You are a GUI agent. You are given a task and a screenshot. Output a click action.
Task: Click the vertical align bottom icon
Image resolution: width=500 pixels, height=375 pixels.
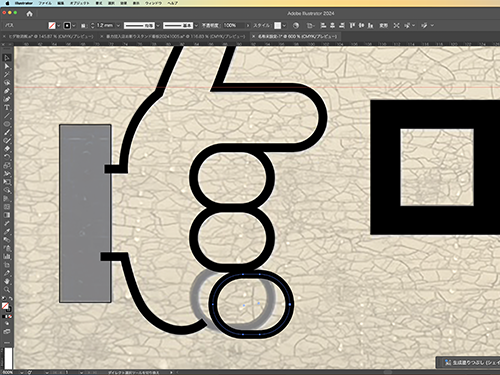click(370, 25)
